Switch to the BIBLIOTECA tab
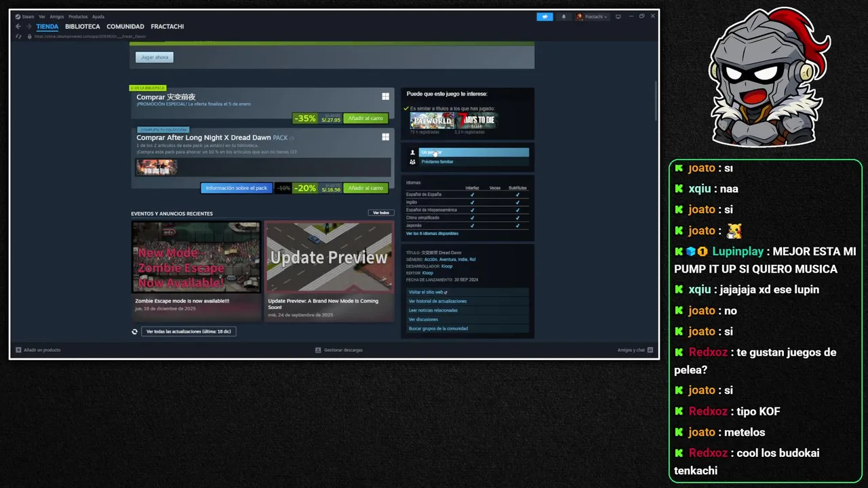The width and height of the screenshot is (868, 488). 83,26
